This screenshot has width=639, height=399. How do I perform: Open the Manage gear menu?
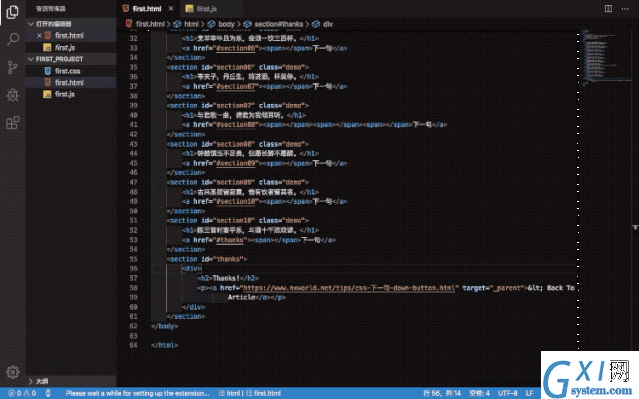tap(13, 372)
